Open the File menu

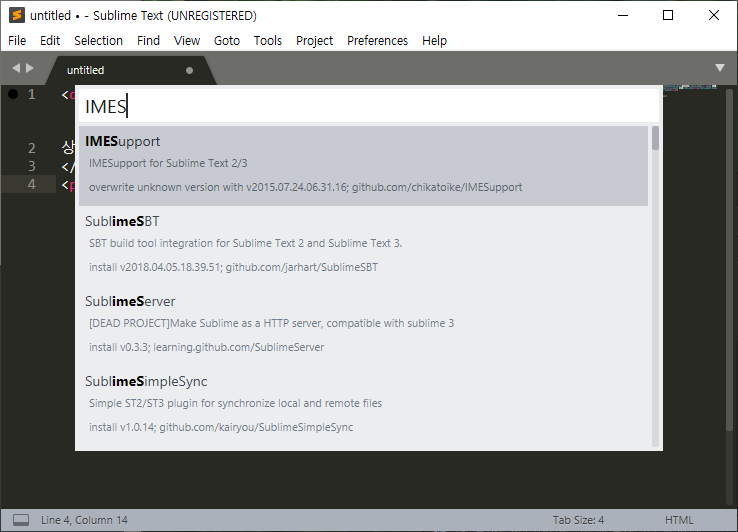tap(17, 40)
